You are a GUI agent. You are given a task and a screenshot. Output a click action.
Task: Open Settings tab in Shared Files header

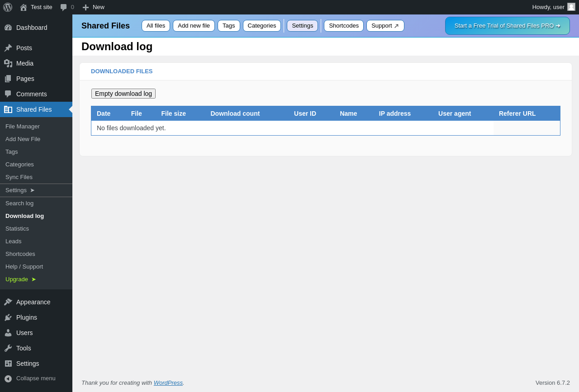point(302,26)
